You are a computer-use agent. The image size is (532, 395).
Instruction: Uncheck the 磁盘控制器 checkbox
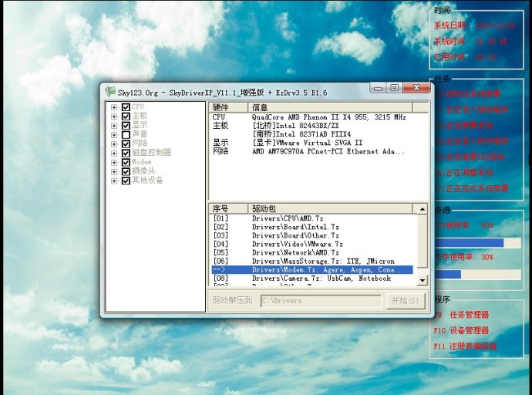pyautogui.click(x=126, y=153)
